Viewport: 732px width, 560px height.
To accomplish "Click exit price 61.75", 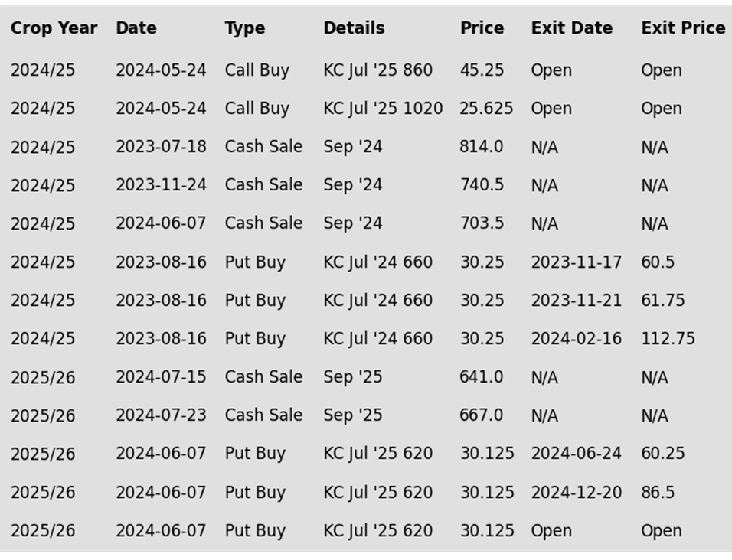I will tap(662, 301).
